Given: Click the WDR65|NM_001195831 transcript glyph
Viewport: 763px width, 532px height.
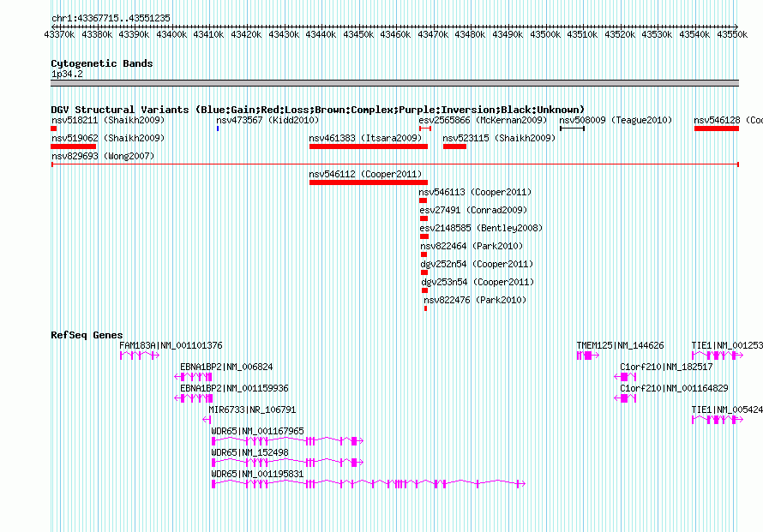Looking at the screenshot, I should point(369,484).
